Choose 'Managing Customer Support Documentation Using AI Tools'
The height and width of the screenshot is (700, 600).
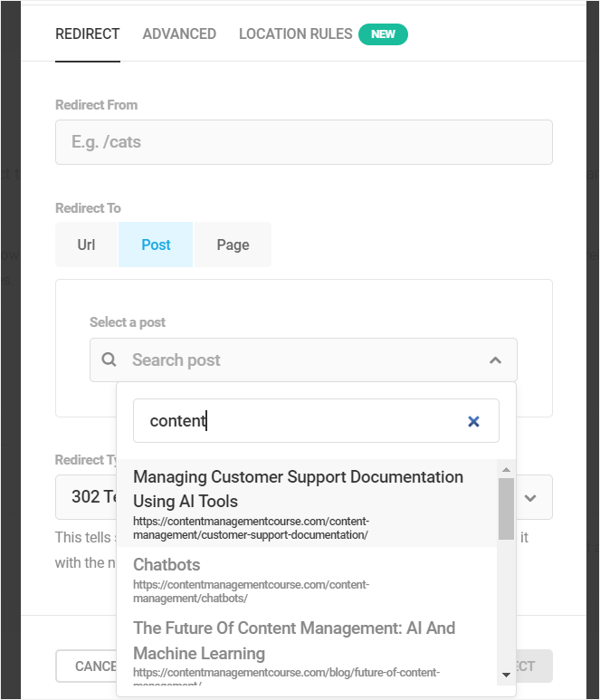click(x=307, y=503)
